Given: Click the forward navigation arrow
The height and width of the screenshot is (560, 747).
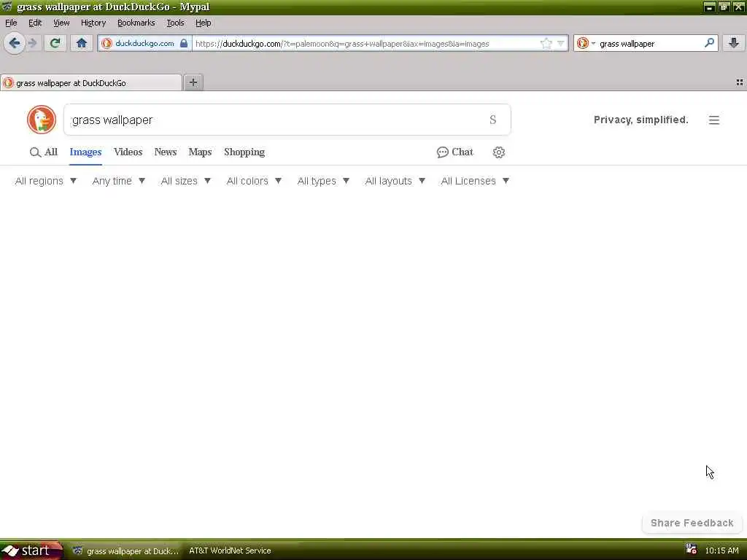Looking at the screenshot, I should click(x=32, y=43).
